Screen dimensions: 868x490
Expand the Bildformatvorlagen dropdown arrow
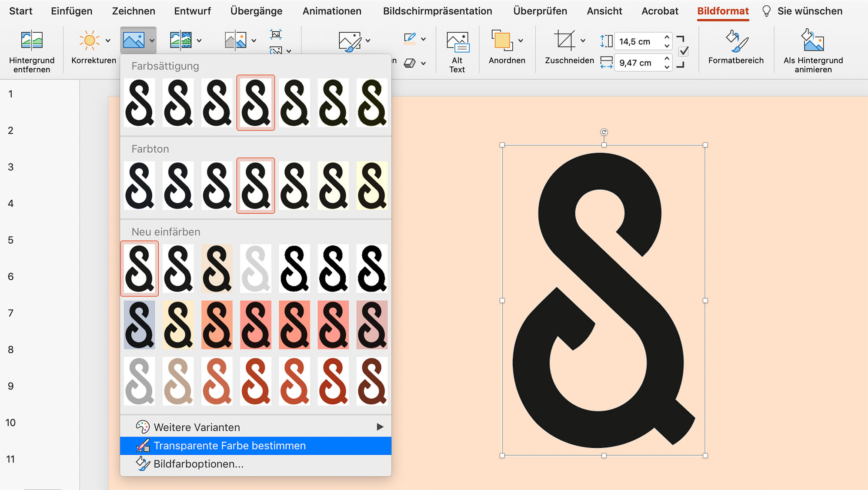[x=368, y=40]
